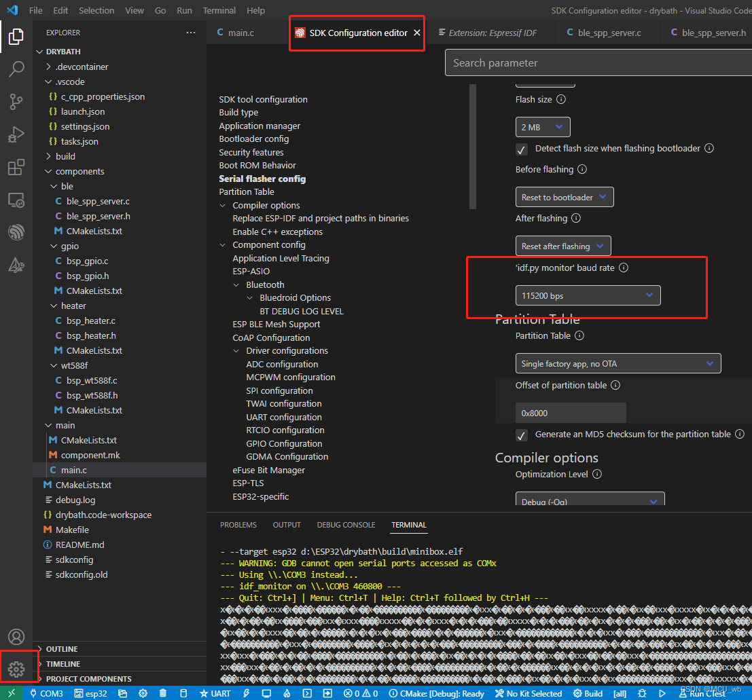Click the CMake launch play icon in status bar

coord(662,693)
